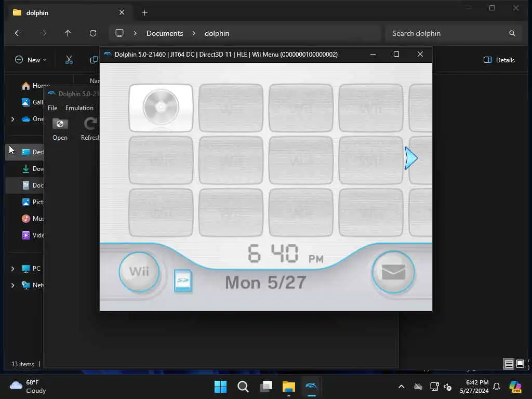The height and width of the screenshot is (399, 532).
Task: Select Music in the navigation pane
Action: point(32,219)
